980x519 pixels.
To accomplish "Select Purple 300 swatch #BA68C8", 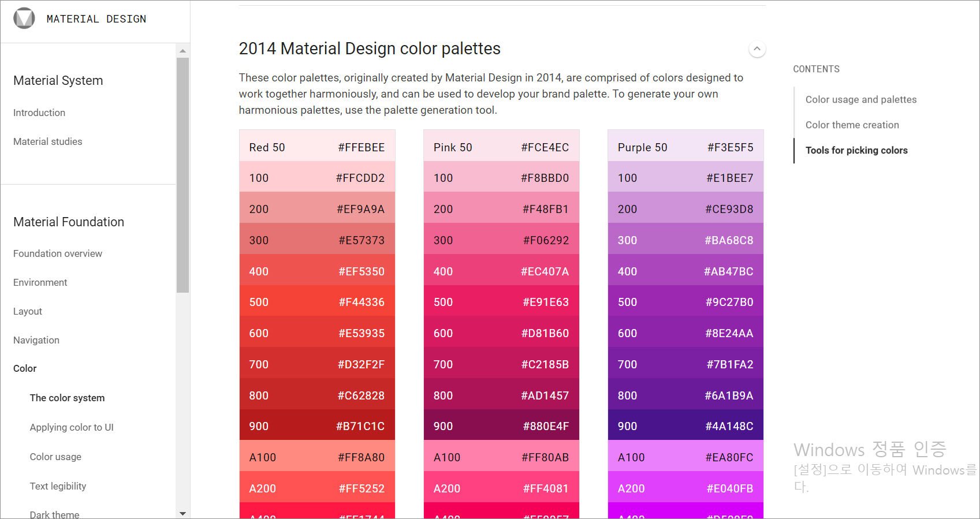I will coord(685,239).
